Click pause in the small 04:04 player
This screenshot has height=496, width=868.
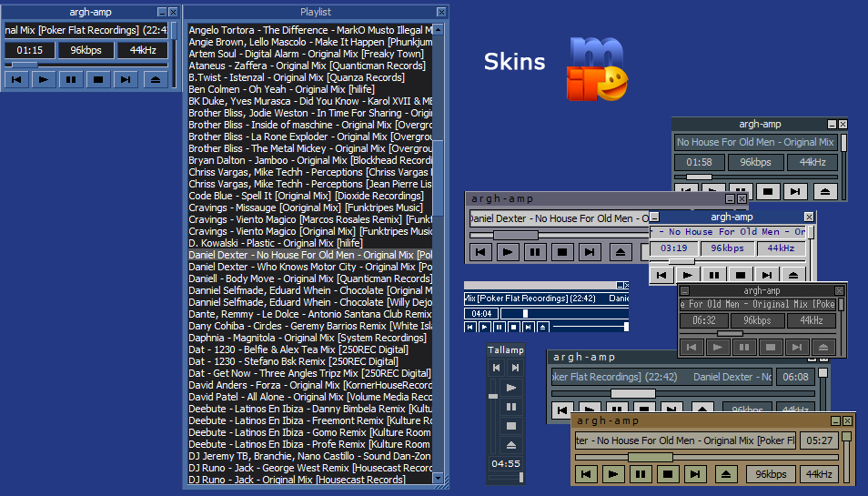point(500,327)
